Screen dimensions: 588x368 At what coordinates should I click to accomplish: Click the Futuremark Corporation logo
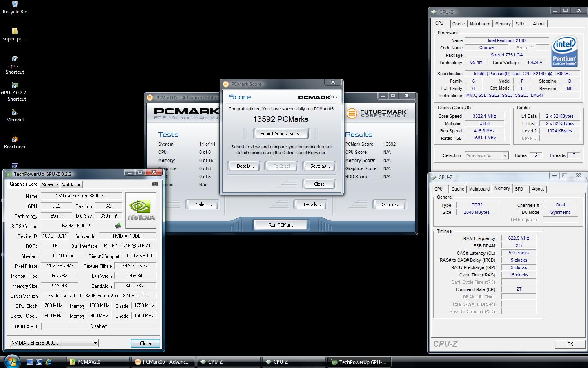tap(376, 113)
